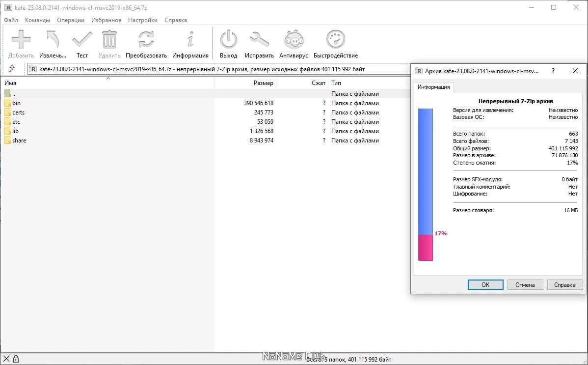Click the Отмена button
This screenshot has height=365, width=588.
[x=525, y=284]
